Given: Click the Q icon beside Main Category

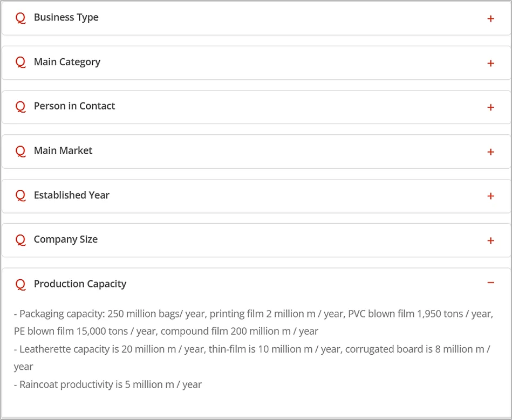Looking at the screenshot, I should coord(21,63).
